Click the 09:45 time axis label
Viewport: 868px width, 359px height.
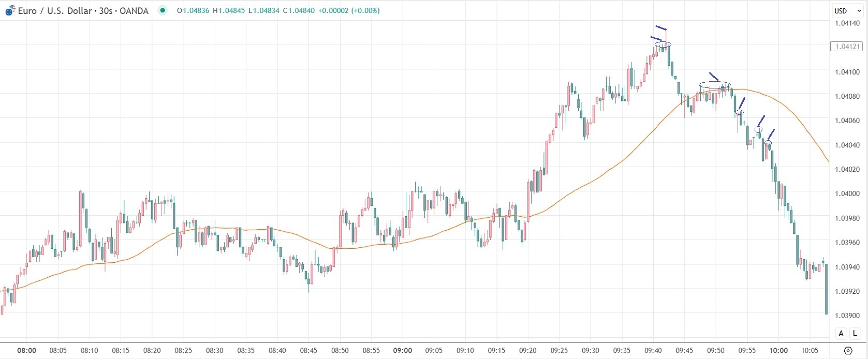tap(684, 350)
